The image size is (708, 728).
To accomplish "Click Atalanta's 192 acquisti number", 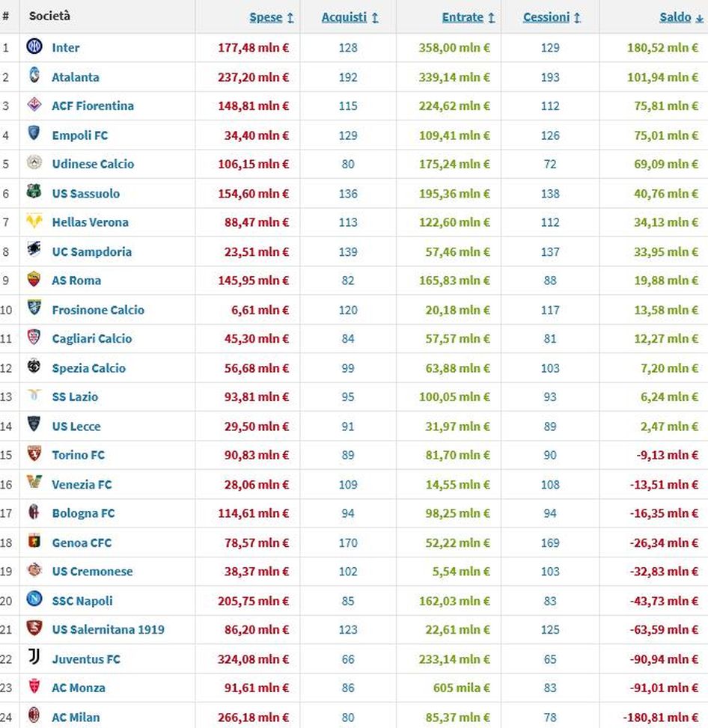I will point(348,77).
